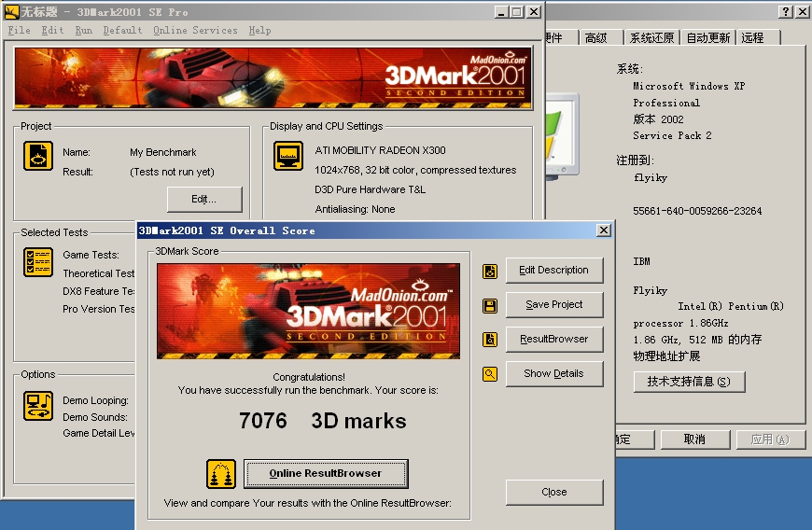Click the Display and CPU Settings monitor icon
This screenshot has width=812, height=530.
pyautogui.click(x=287, y=155)
